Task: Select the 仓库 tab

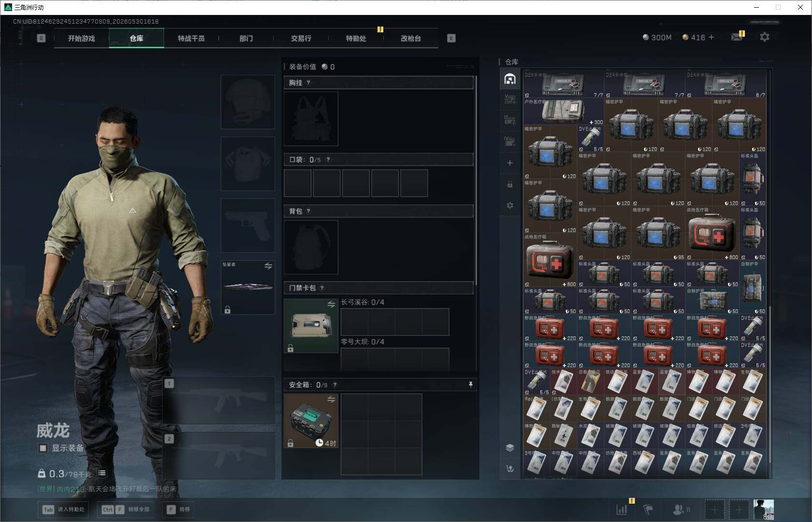Action: tap(137, 38)
